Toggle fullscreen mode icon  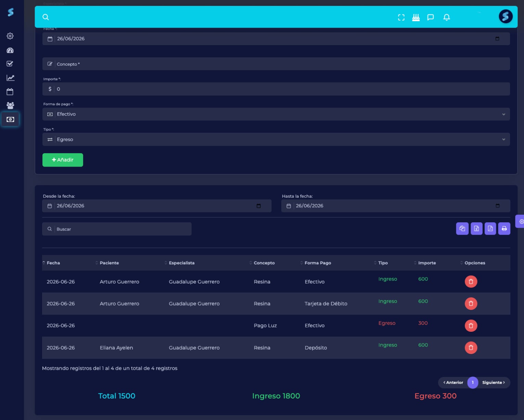401,17
